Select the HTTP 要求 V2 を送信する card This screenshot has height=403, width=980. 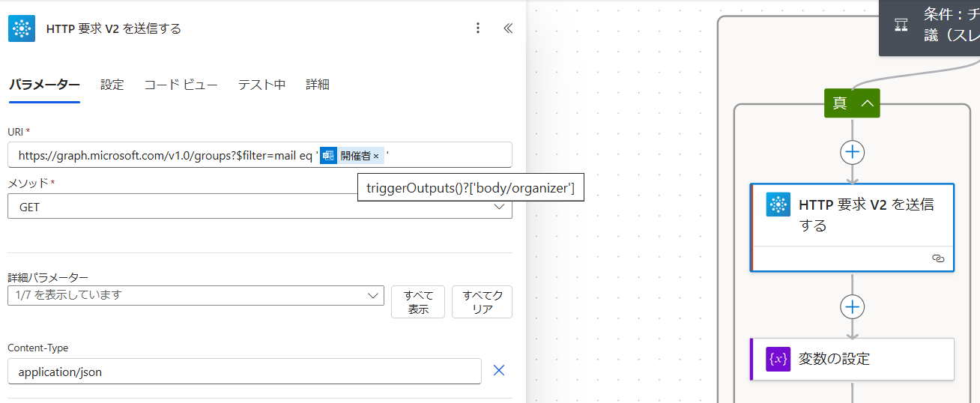click(x=852, y=227)
